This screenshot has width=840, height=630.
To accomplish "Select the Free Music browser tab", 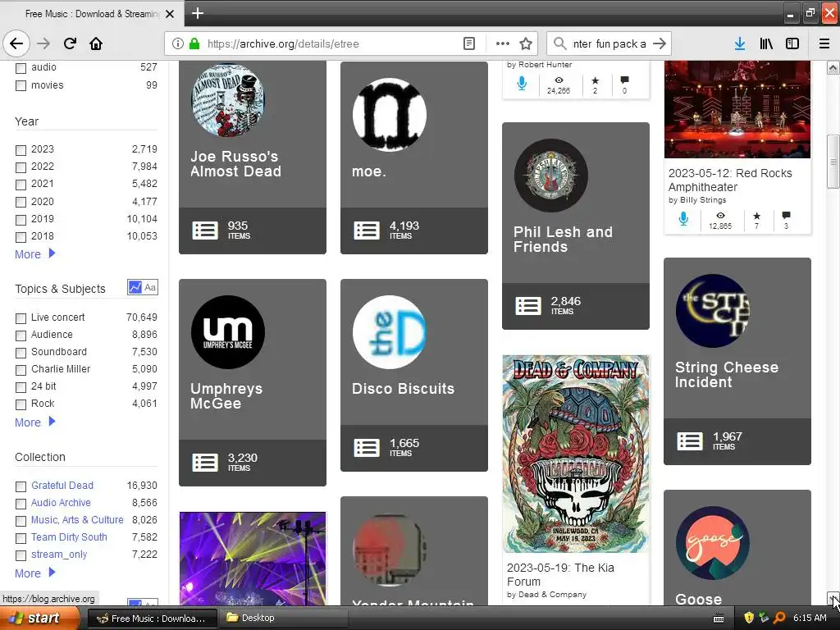I will 92,14.
